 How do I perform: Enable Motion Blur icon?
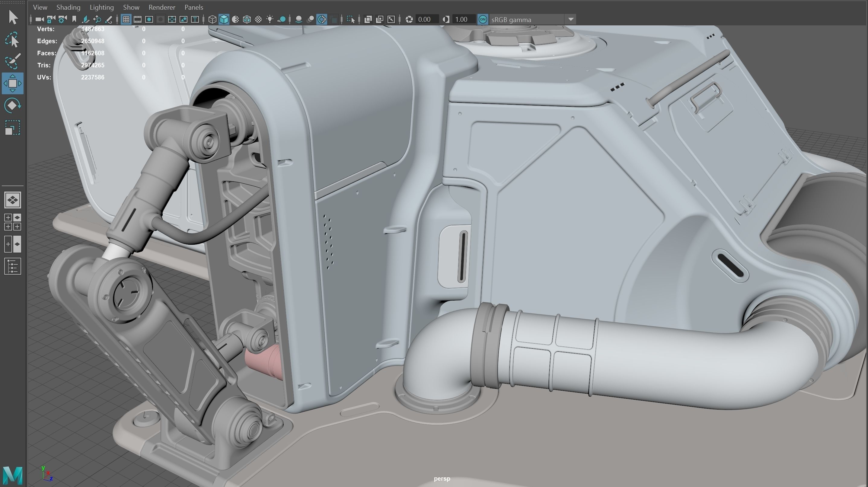(x=310, y=20)
